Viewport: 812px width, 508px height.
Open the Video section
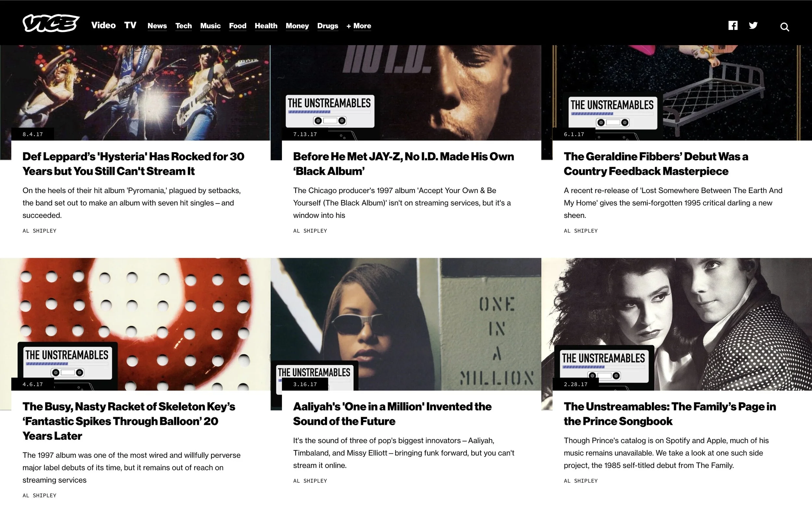point(103,25)
